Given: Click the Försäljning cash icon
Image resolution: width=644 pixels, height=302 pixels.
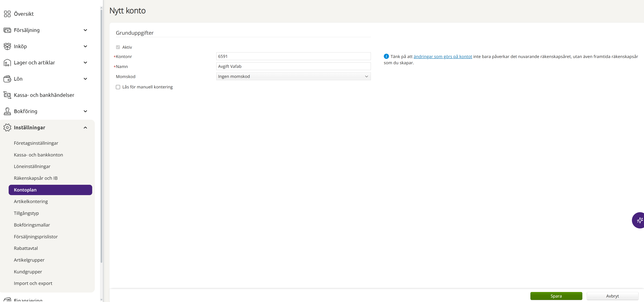Looking at the screenshot, I should (7, 30).
